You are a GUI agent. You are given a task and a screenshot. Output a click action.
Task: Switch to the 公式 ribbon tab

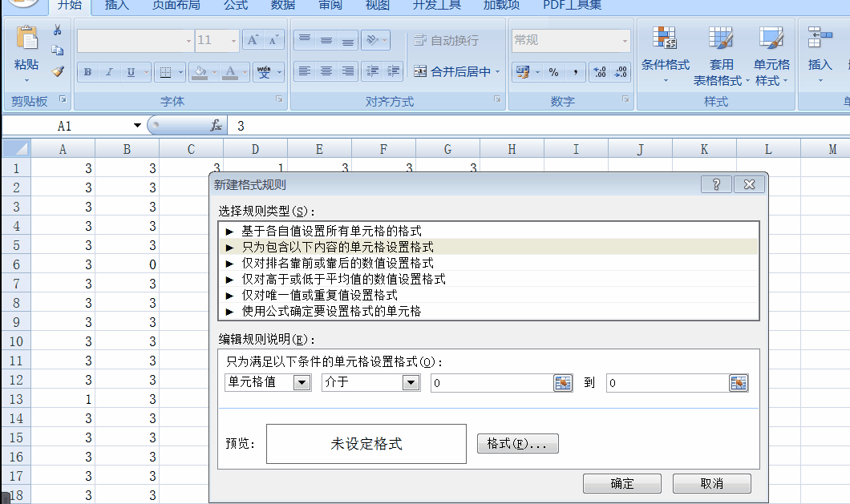(236, 5)
